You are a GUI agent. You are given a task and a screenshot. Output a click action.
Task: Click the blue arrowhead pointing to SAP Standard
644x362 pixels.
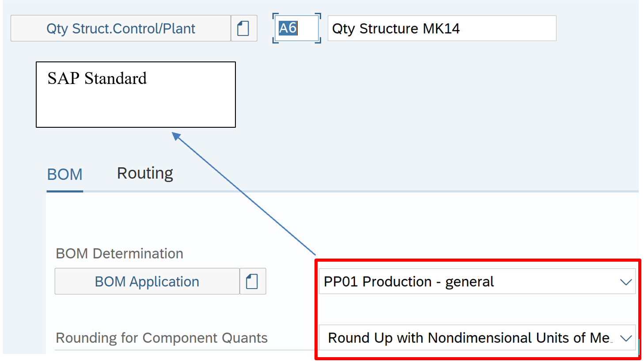[176, 136]
